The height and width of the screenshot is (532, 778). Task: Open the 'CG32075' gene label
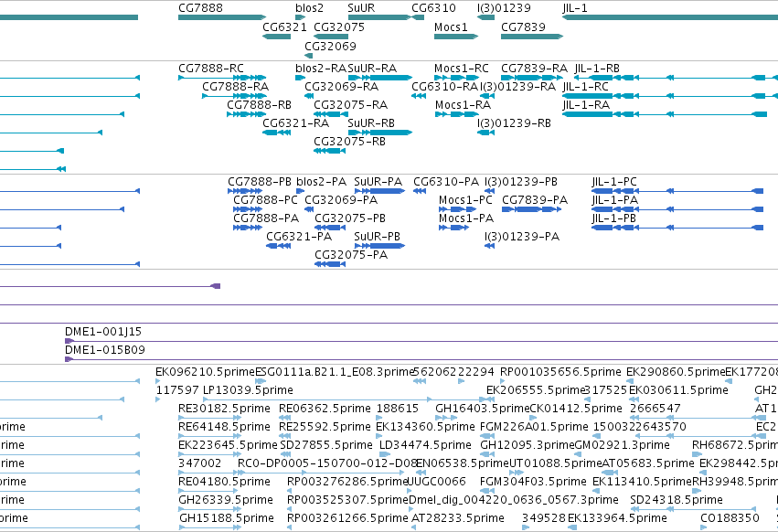click(339, 27)
